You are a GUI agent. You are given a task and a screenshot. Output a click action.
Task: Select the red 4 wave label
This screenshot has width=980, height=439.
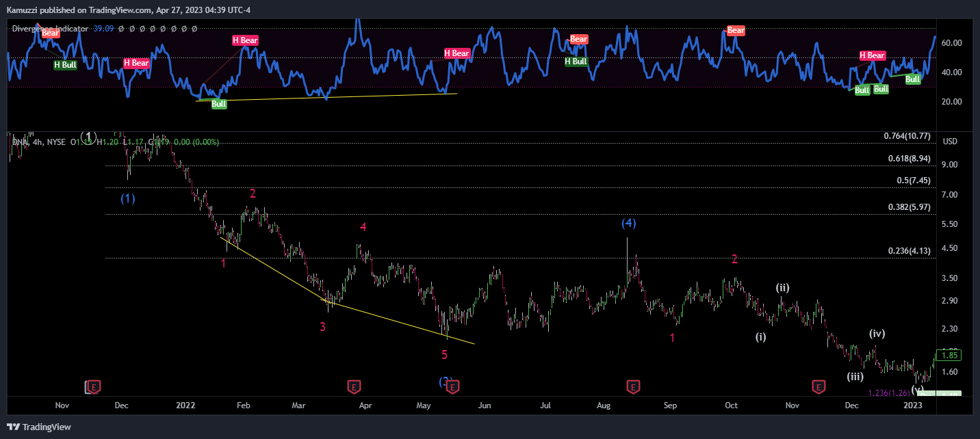click(x=363, y=227)
